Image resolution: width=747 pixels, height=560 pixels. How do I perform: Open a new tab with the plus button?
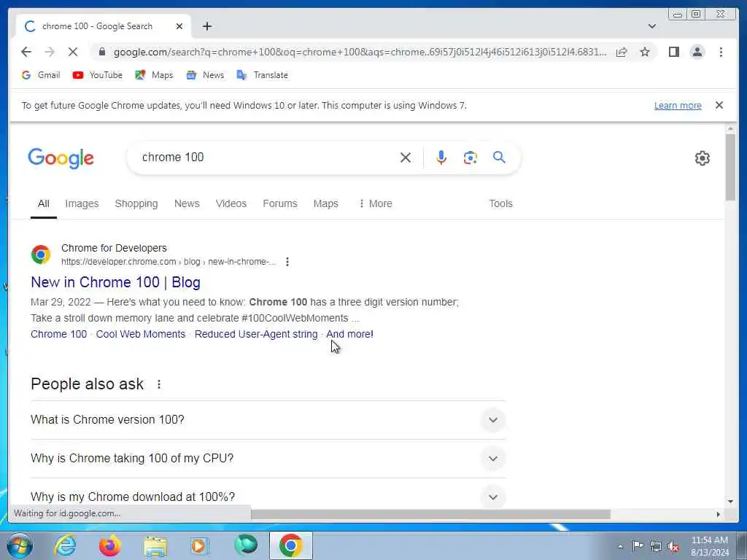point(206,26)
